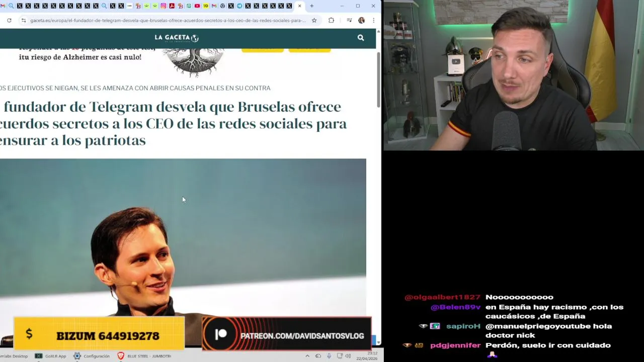Switch to the Telegram browser tab

click(239, 6)
